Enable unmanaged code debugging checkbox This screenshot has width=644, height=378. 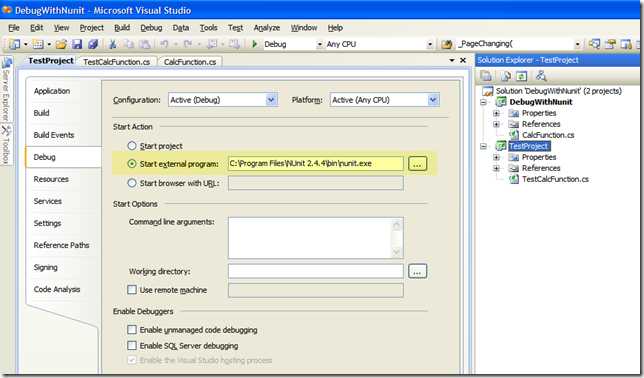tap(132, 330)
